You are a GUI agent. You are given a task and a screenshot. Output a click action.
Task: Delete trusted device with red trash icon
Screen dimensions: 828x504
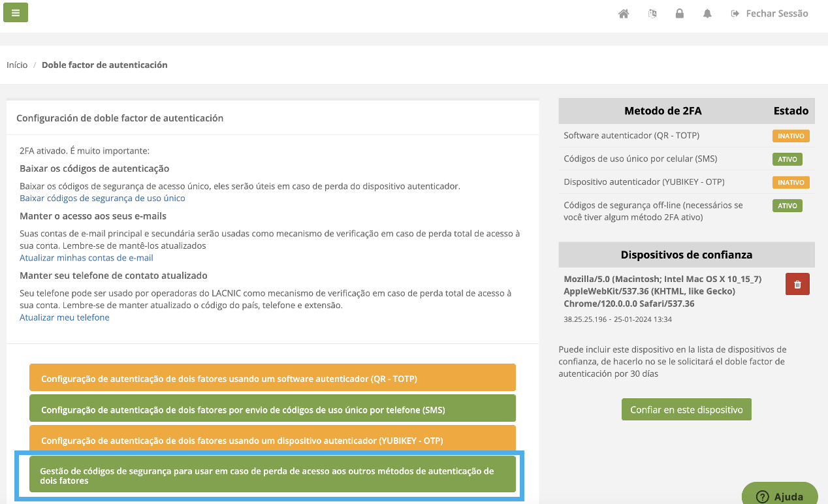[x=797, y=284]
